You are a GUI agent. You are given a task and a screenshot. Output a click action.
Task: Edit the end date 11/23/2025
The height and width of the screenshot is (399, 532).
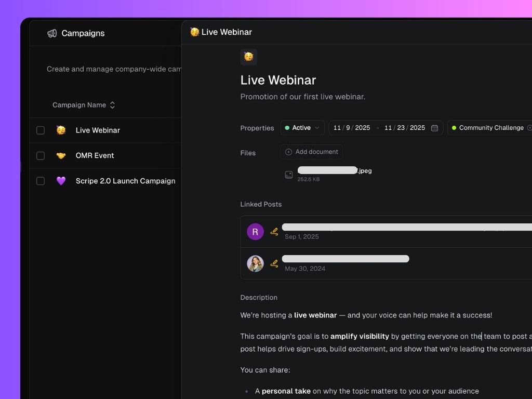point(404,128)
